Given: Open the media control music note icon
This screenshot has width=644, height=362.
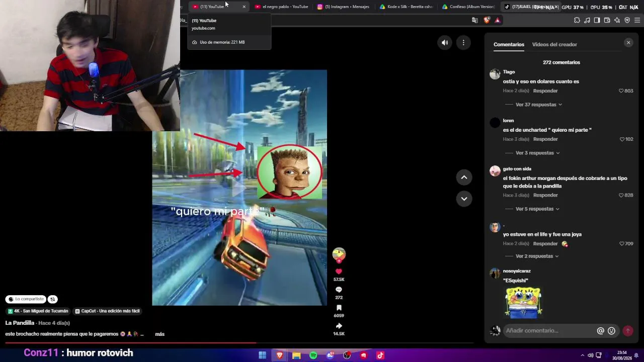Looking at the screenshot, I should [x=587, y=20].
